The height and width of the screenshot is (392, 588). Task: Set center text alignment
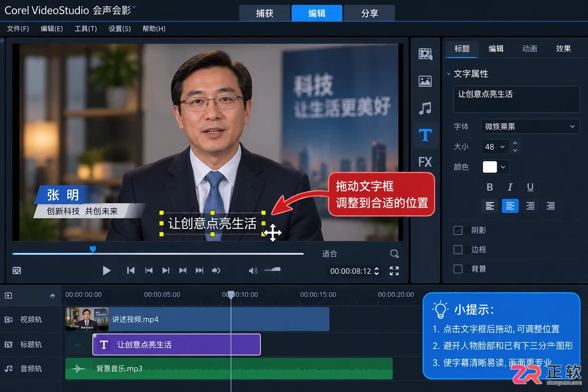click(510, 206)
